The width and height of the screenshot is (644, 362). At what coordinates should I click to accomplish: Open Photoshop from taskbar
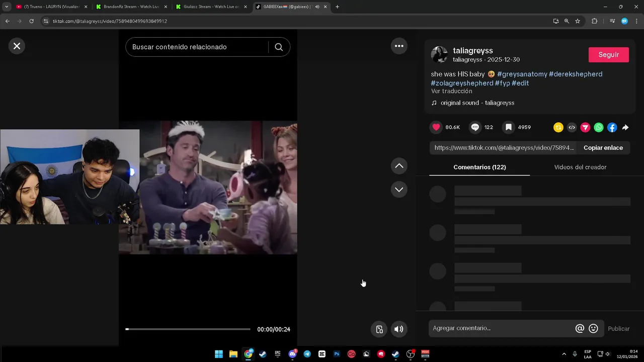(337, 354)
